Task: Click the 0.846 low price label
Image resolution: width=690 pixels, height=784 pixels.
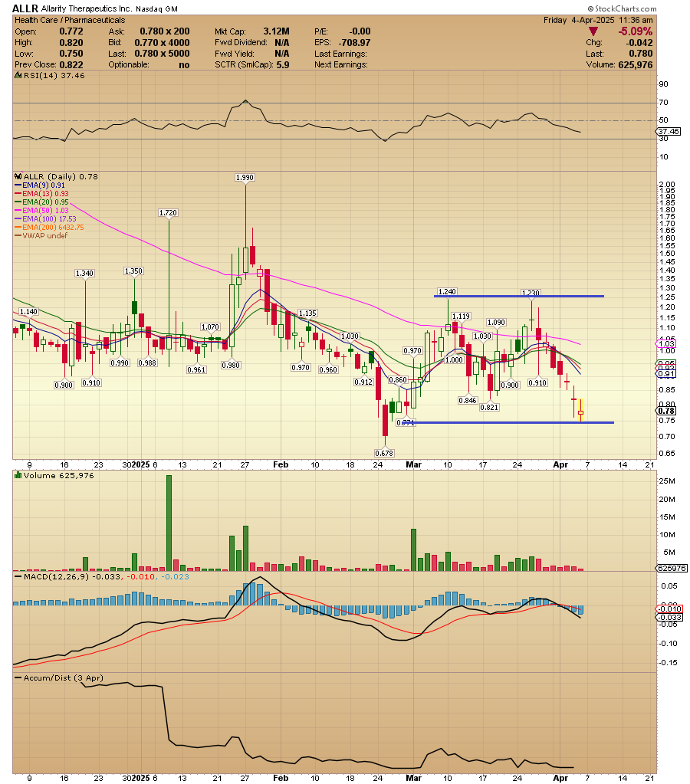Action: click(468, 401)
